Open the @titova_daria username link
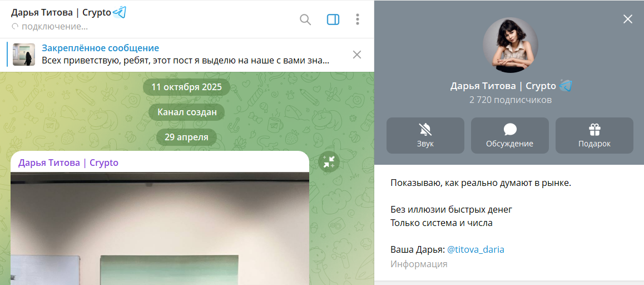The height and width of the screenshot is (285, 644). point(475,249)
